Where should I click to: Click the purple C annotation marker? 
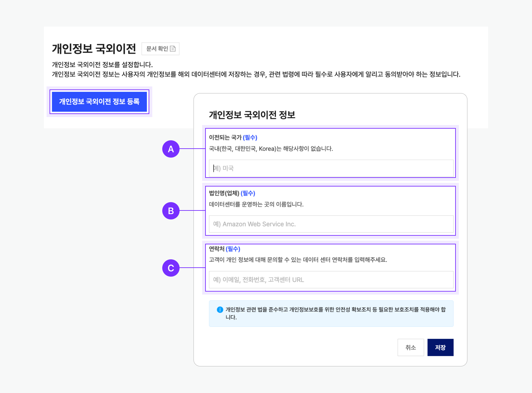[171, 268]
